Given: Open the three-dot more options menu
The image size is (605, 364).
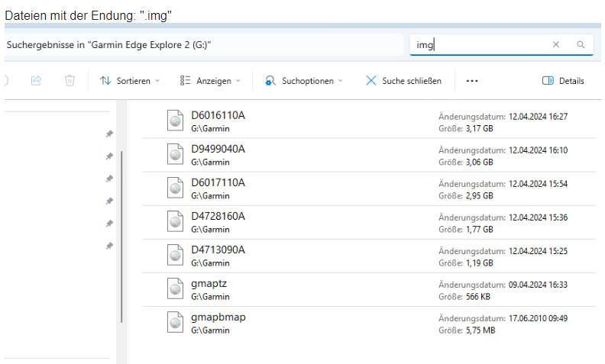Looking at the screenshot, I should [471, 81].
